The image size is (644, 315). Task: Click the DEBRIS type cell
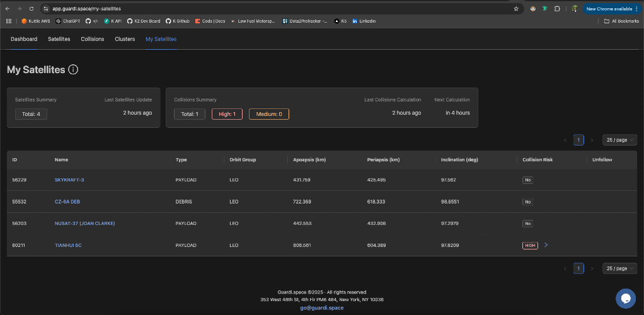pyautogui.click(x=183, y=202)
